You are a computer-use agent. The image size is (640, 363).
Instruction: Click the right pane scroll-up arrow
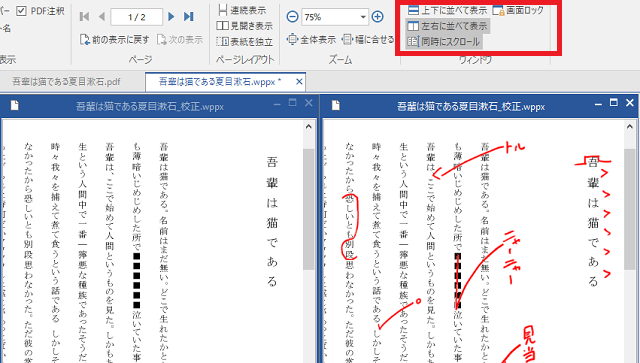629,127
